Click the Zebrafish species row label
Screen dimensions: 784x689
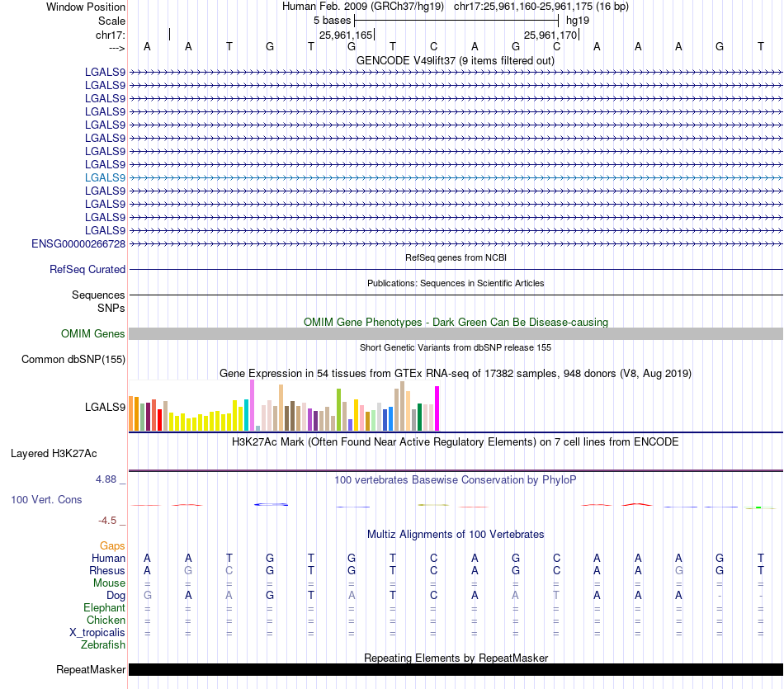[x=103, y=644]
